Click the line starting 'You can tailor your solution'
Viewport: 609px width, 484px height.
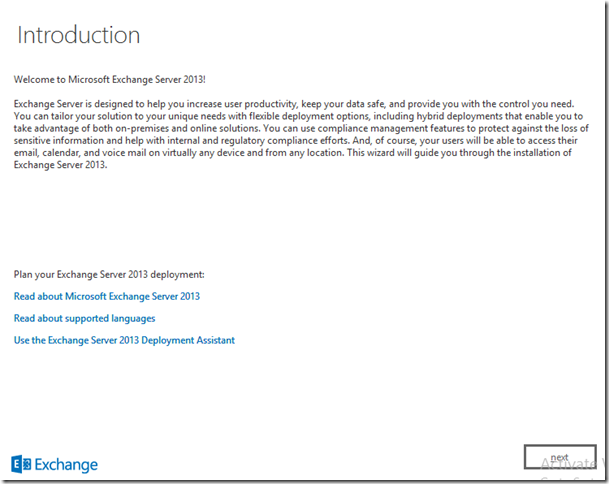click(300, 116)
